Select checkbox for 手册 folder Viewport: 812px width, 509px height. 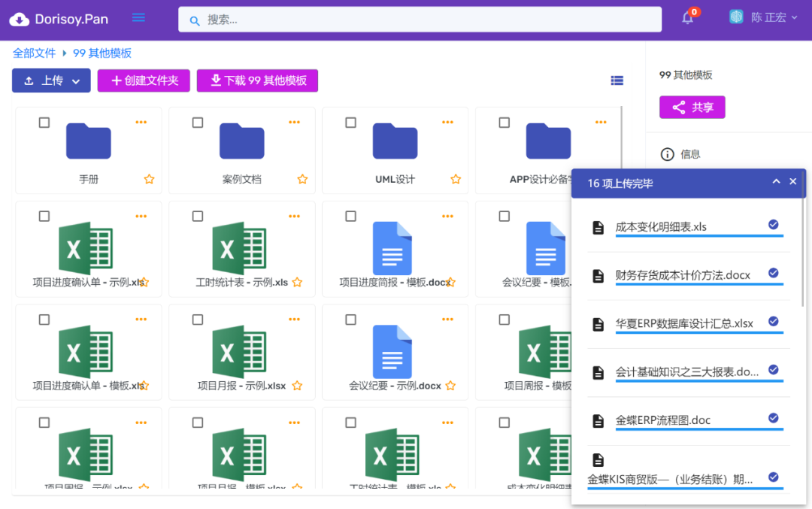(44, 123)
